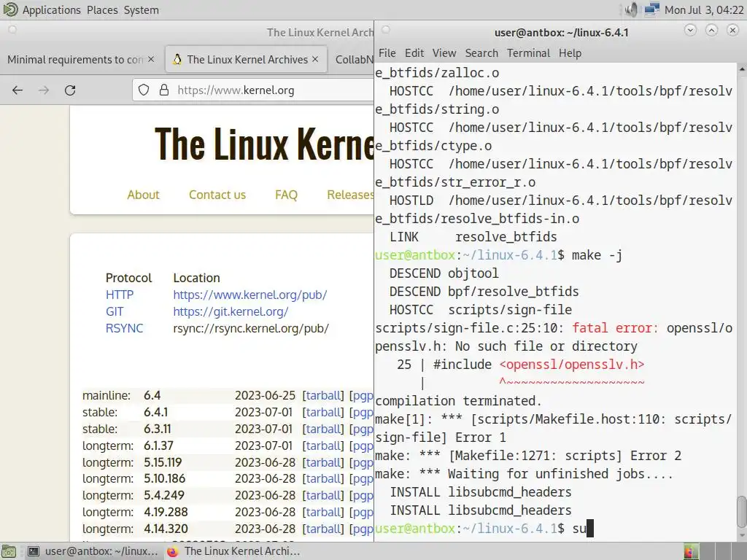
Task: Open the About link on kernel.org
Action: [143, 195]
